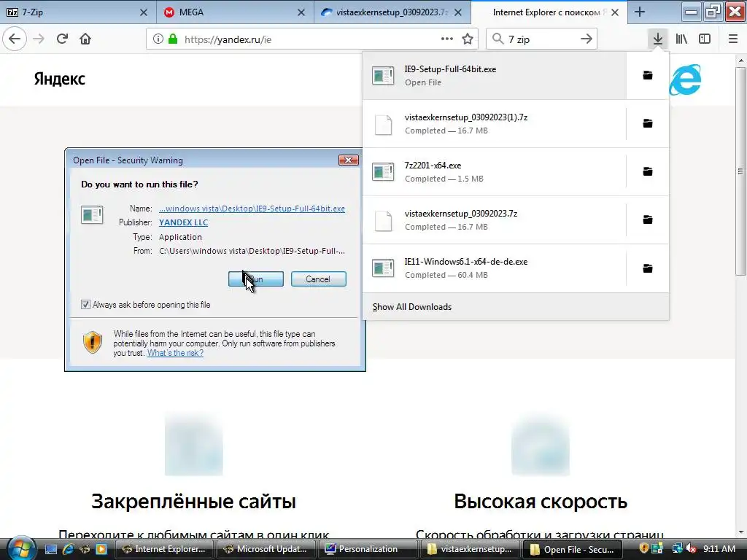The image size is (747, 560).
Task: Switch to Microsoft Update taskbar window
Action: [266, 549]
